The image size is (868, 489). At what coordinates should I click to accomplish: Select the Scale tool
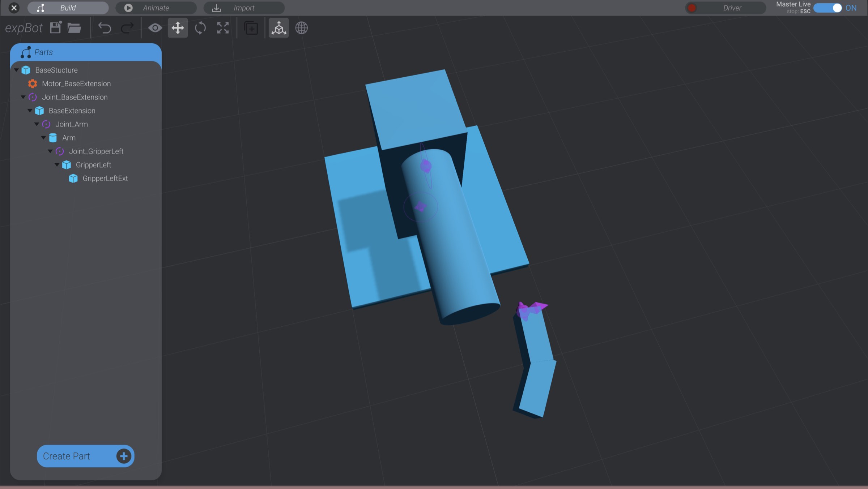click(222, 28)
